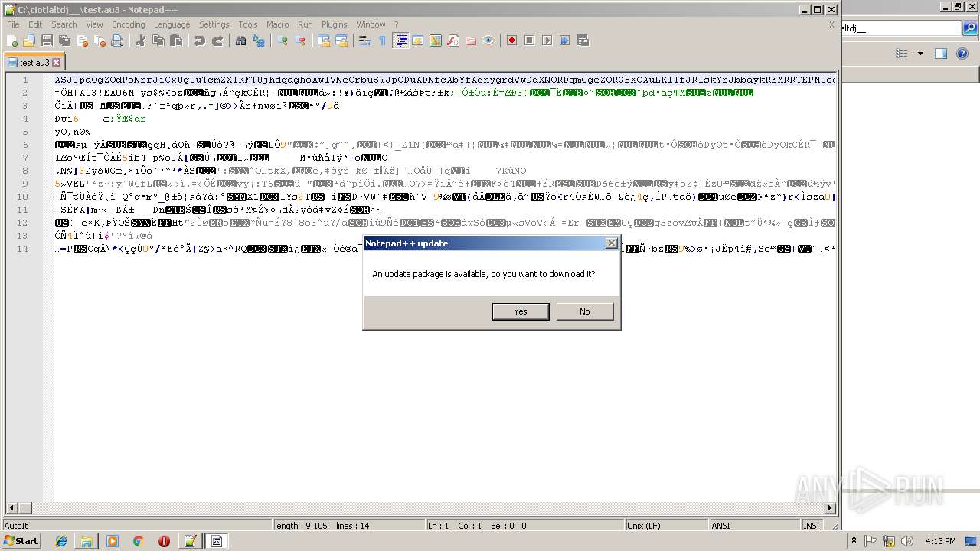Open the view options dropdown in Explorer
980x551 pixels.
(x=920, y=54)
